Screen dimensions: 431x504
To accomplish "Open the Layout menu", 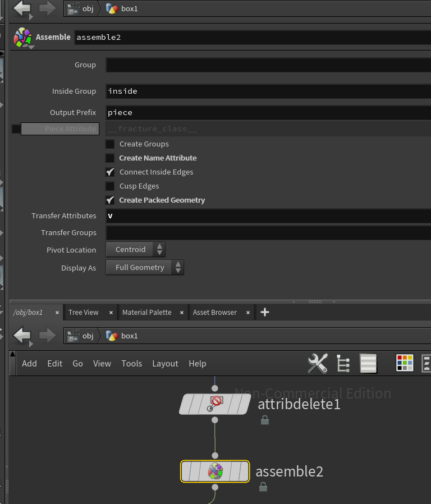I will [165, 364].
